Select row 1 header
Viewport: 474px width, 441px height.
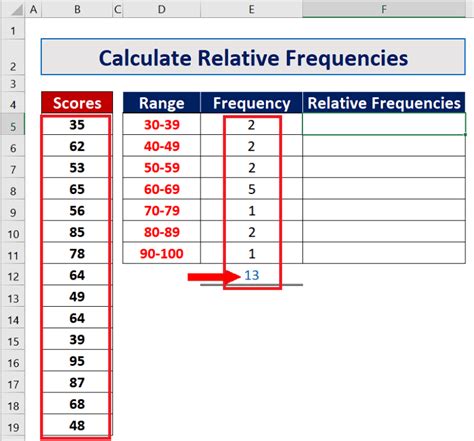tap(13, 29)
